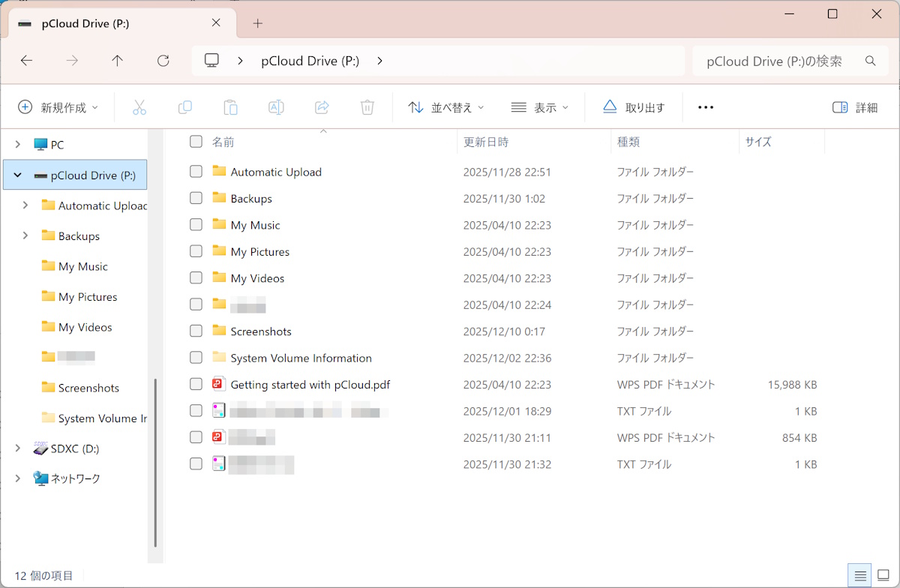900x588 pixels.
Task: Open the 表示 view menu
Action: pyautogui.click(x=539, y=107)
